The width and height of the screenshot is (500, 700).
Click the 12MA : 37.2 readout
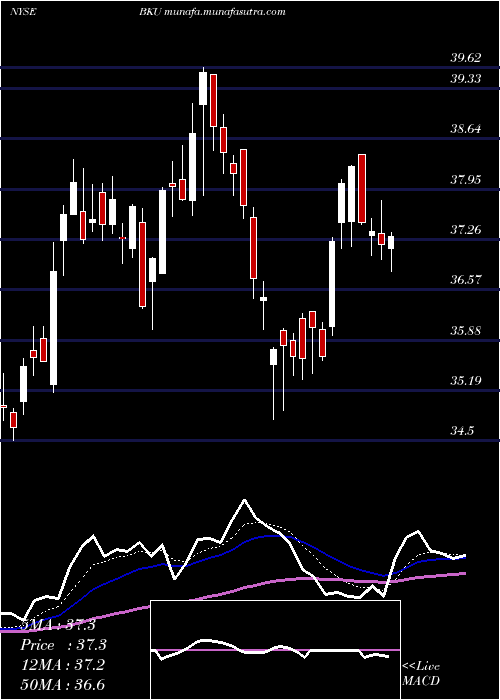pos(62,665)
